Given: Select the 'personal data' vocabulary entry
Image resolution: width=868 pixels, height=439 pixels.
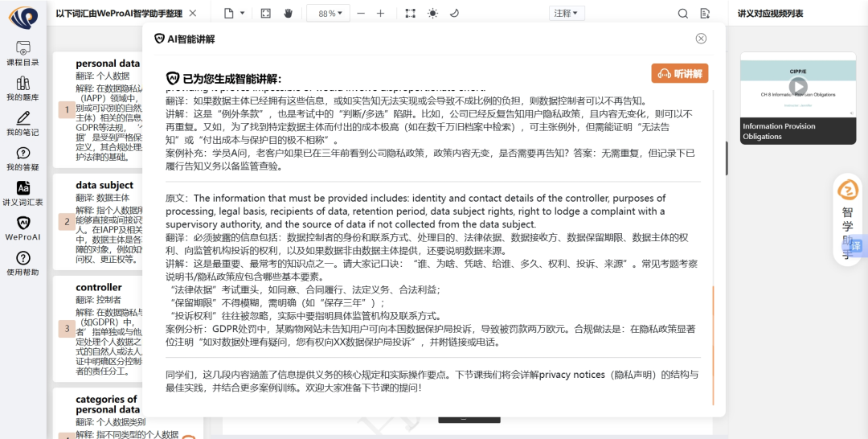Looking at the screenshot, I should [108, 63].
